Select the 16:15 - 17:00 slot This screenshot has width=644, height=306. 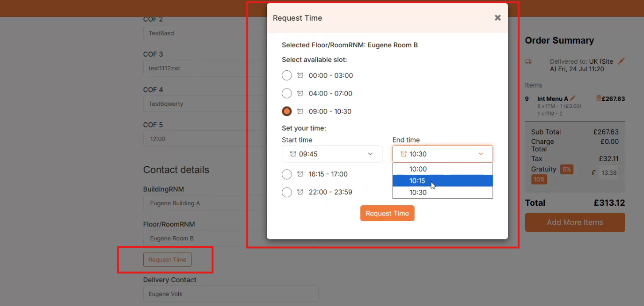(x=287, y=174)
